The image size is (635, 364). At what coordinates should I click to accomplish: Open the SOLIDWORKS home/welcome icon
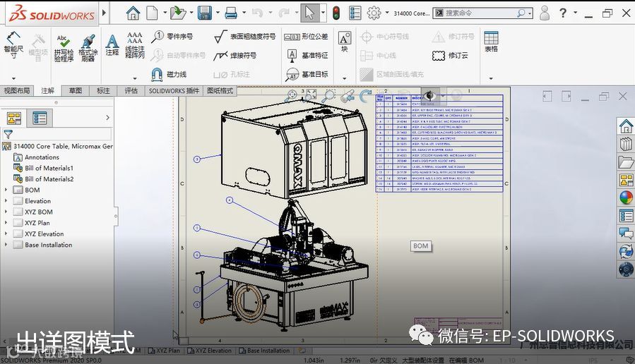(133, 13)
